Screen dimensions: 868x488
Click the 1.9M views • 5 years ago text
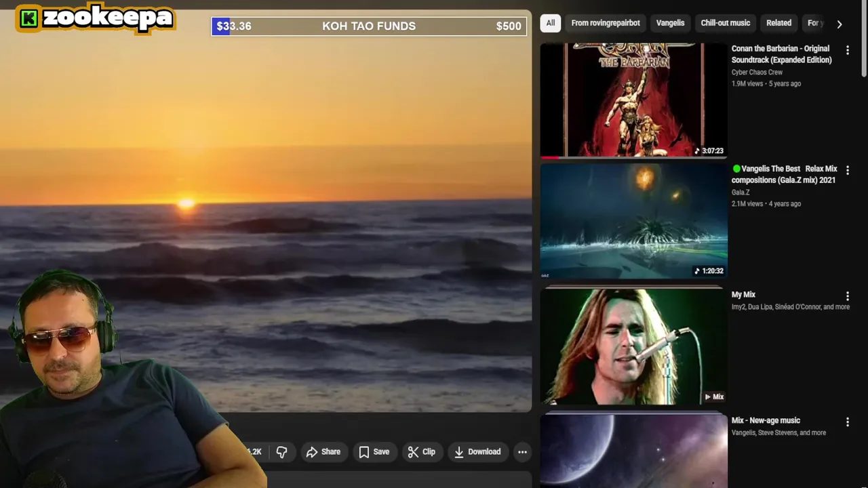(766, 83)
